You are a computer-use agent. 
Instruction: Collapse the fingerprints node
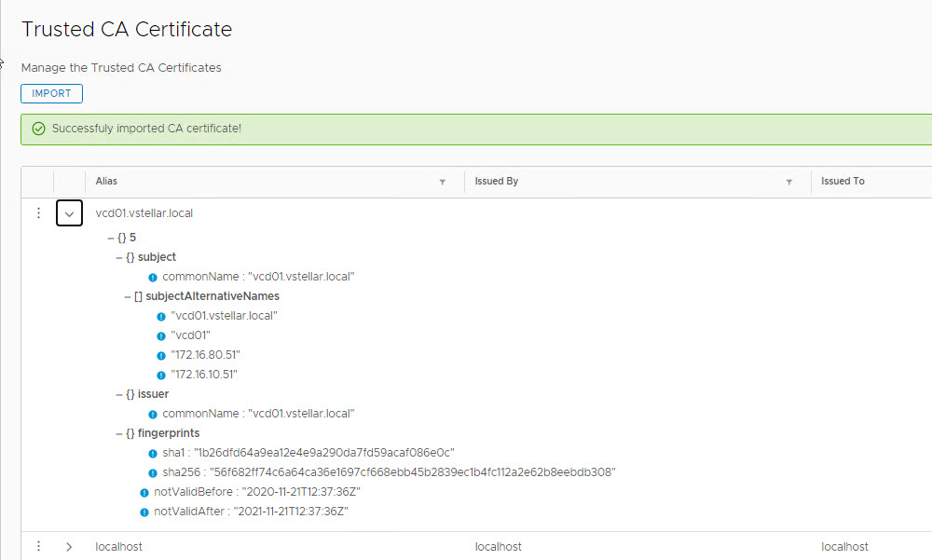click(x=119, y=433)
